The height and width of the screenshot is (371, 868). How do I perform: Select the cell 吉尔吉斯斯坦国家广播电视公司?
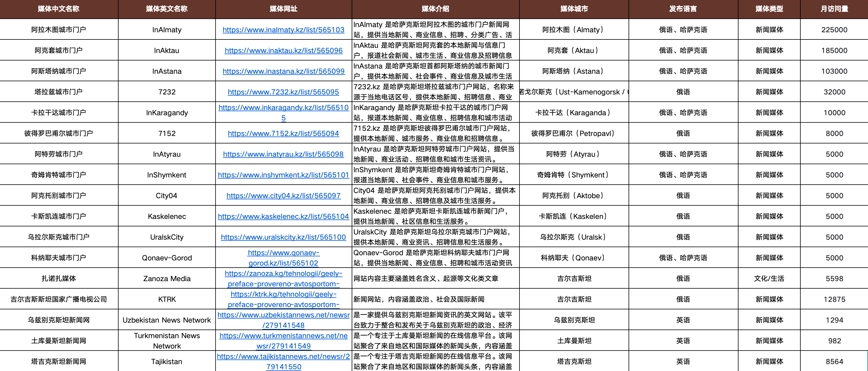pyautogui.click(x=59, y=299)
